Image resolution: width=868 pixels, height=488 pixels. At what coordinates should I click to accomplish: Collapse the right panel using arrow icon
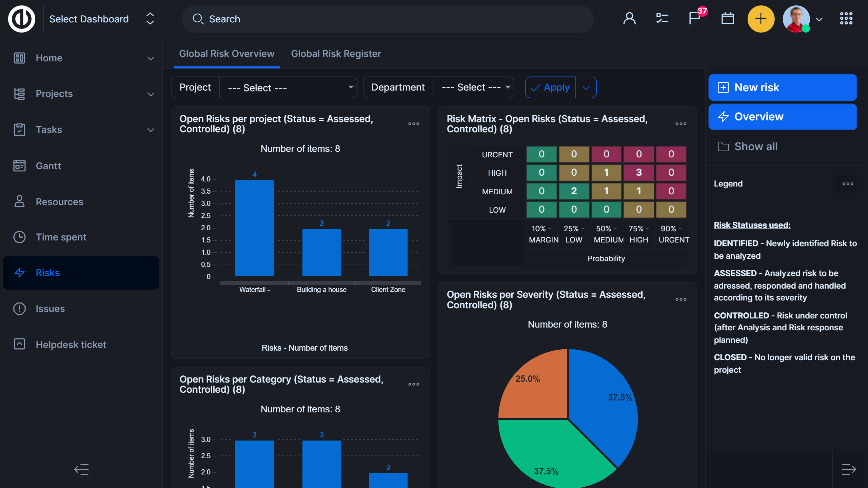tap(849, 469)
